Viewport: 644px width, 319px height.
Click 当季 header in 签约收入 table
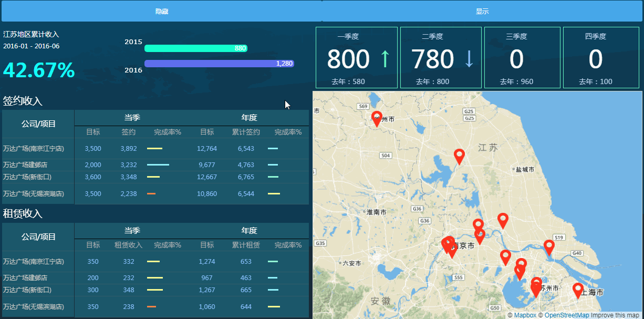pyautogui.click(x=132, y=118)
